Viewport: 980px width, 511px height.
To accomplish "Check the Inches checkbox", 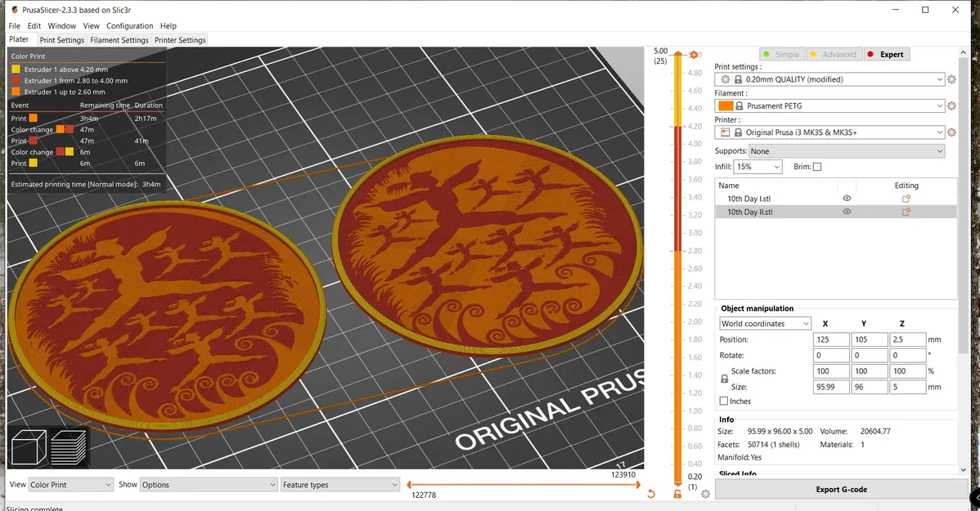I will [724, 401].
